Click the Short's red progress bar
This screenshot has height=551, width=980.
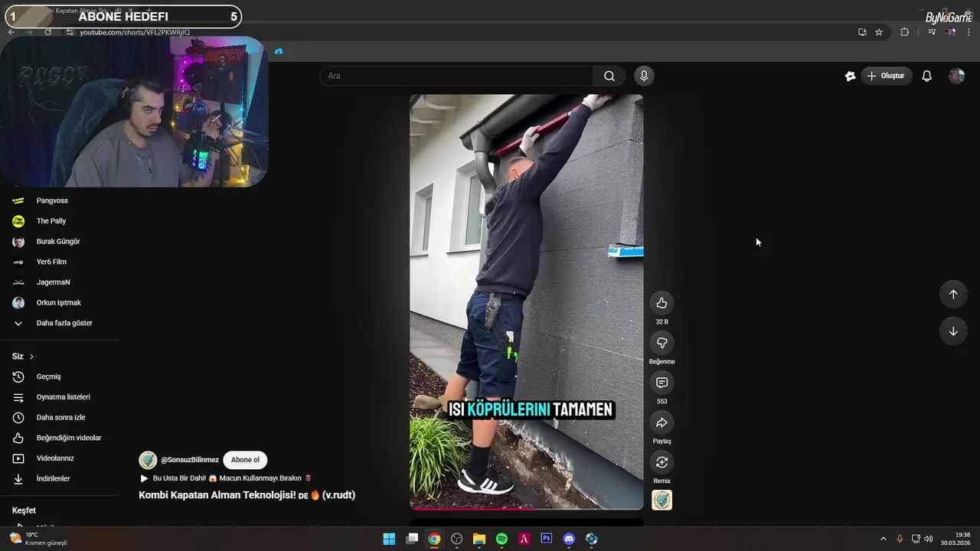(x=526, y=508)
